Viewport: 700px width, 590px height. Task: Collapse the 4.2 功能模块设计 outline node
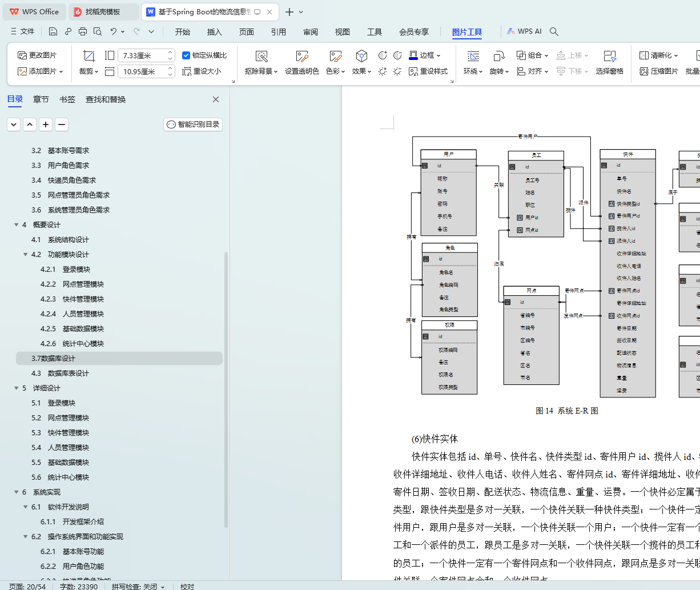26,255
